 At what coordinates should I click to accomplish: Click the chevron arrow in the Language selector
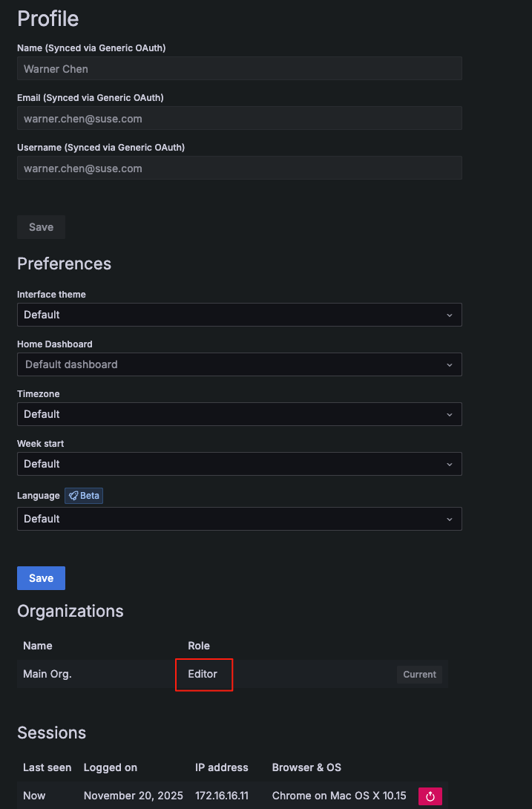[449, 519]
